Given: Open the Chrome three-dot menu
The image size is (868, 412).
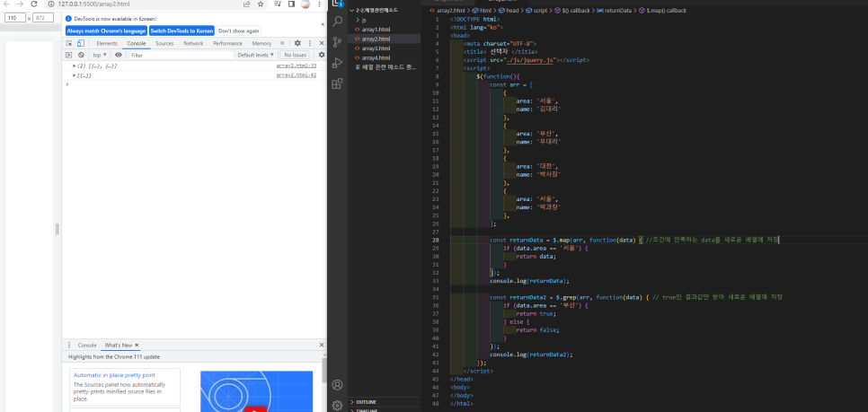Looking at the screenshot, I should pyautogui.click(x=319, y=4).
